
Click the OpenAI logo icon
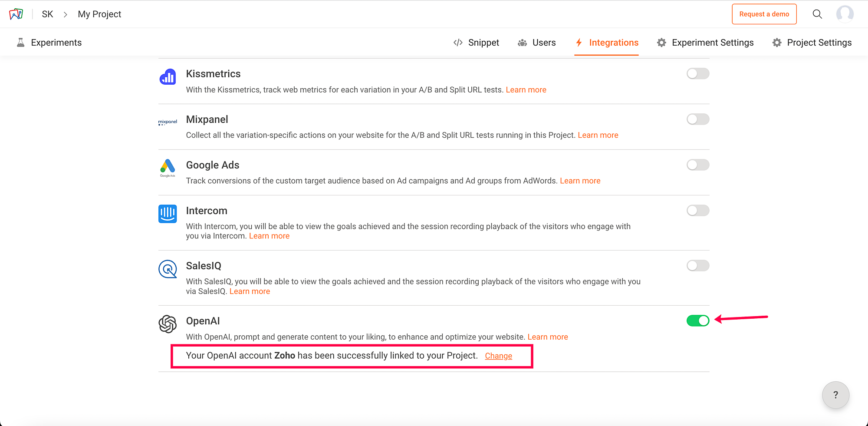tap(168, 324)
